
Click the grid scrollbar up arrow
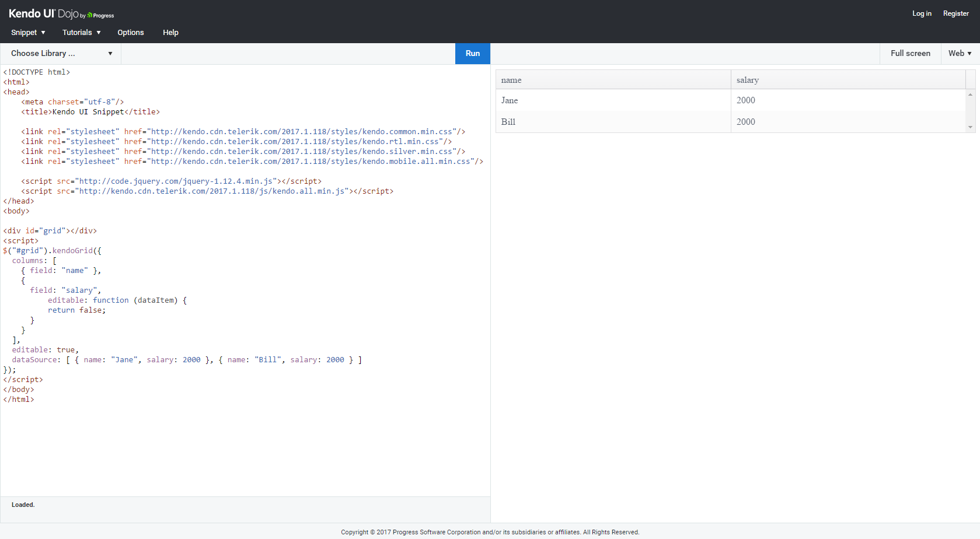(970, 94)
